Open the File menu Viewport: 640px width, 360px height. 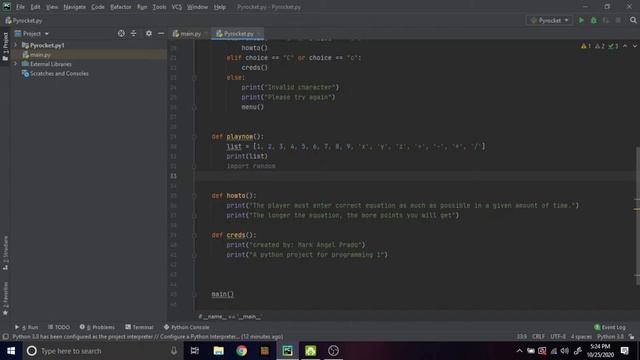click(x=20, y=7)
